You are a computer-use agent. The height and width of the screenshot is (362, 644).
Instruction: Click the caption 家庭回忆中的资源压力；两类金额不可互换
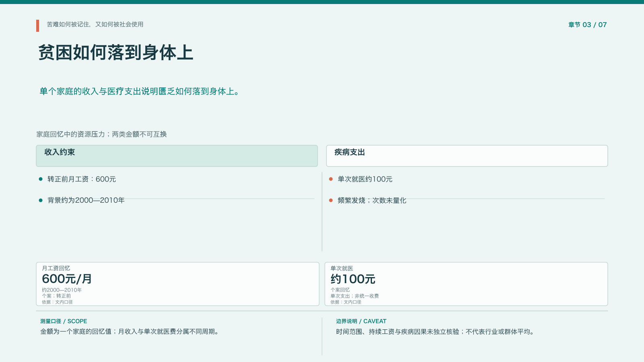[x=101, y=134]
